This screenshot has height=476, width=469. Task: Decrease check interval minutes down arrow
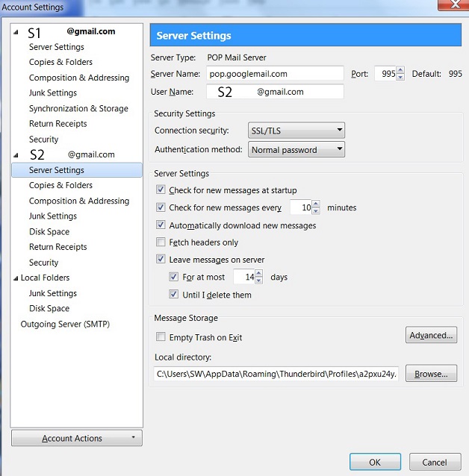pyautogui.click(x=316, y=210)
